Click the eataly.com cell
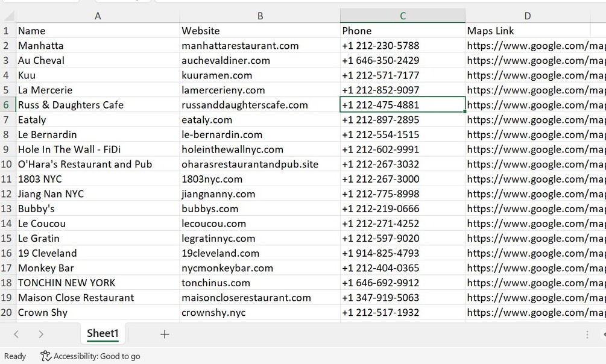 (x=260, y=120)
